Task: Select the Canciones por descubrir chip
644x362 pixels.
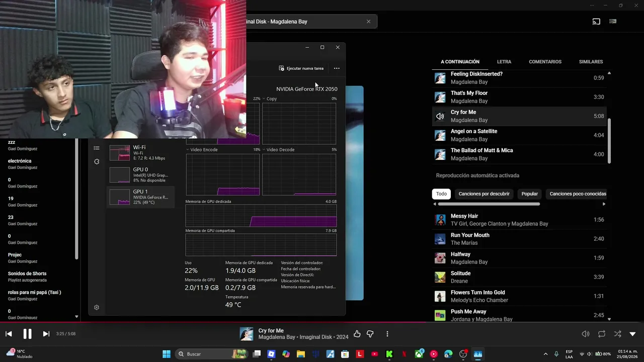Action: 484,194
